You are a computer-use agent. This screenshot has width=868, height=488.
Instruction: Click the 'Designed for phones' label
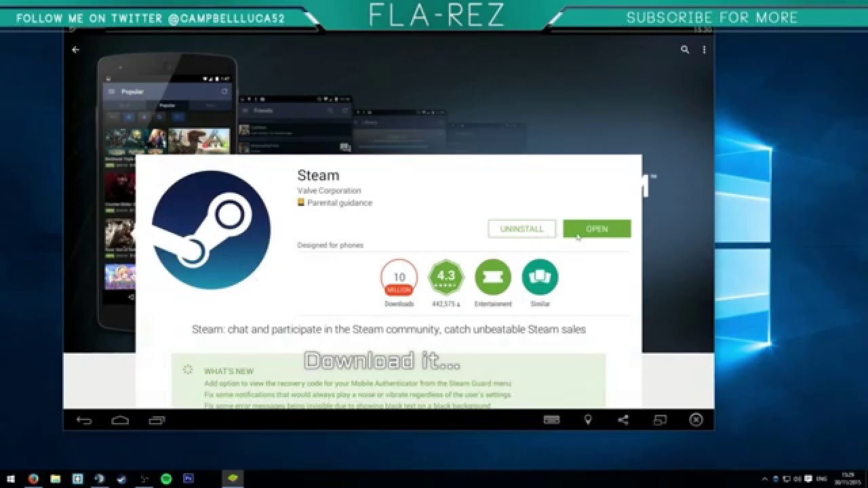[x=330, y=245]
